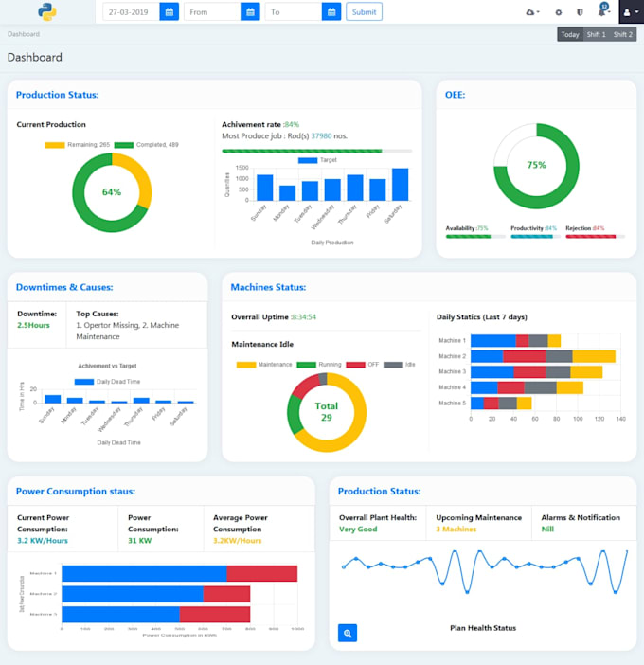Click the 'Very Good' plant health value

coord(358,530)
